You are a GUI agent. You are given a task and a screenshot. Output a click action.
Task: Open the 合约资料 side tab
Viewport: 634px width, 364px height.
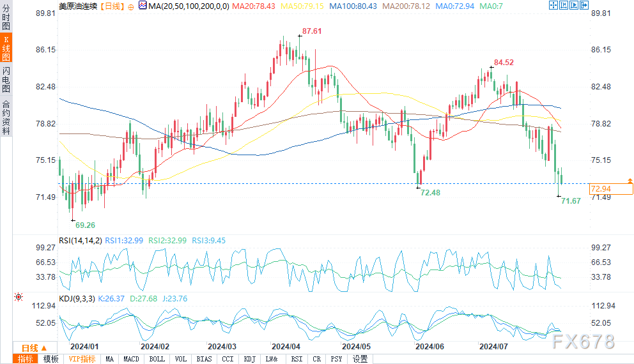pos(6,117)
